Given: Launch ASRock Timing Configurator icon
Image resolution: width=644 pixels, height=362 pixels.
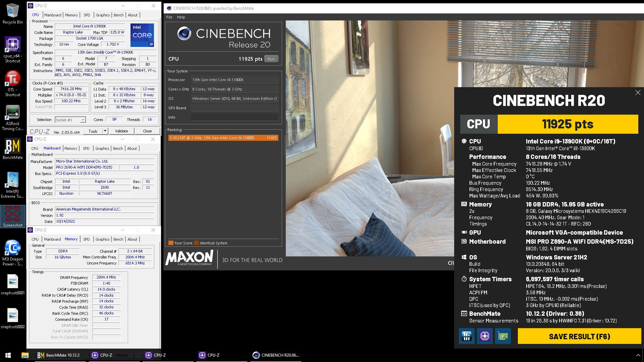Looking at the screenshot, I should pos(13,118).
